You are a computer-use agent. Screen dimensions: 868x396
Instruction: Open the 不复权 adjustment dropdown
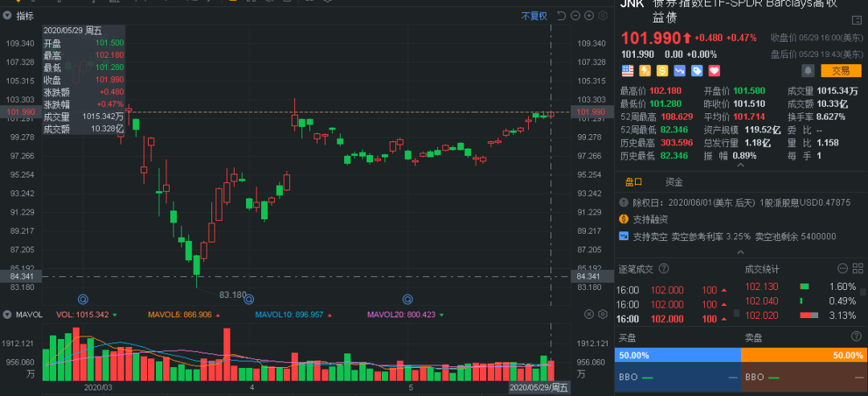[x=534, y=16]
